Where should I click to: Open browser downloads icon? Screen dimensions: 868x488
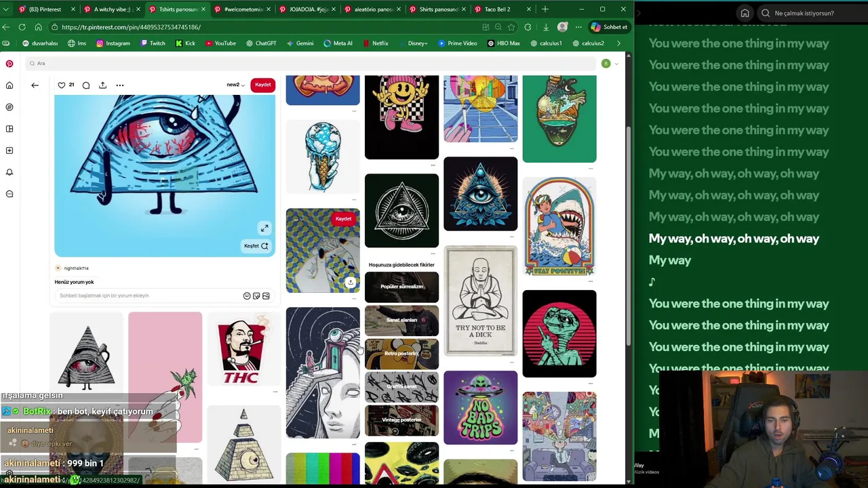pos(546,27)
